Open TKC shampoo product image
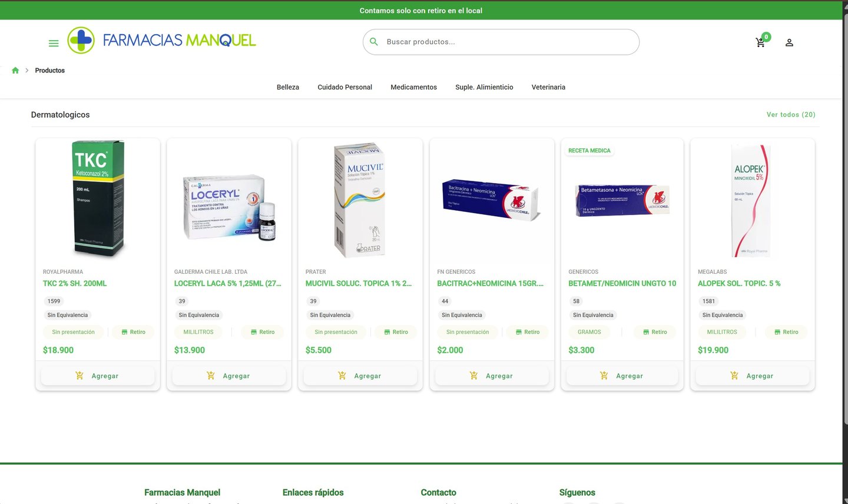The height and width of the screenshot is (504, 848). point(98,199)
